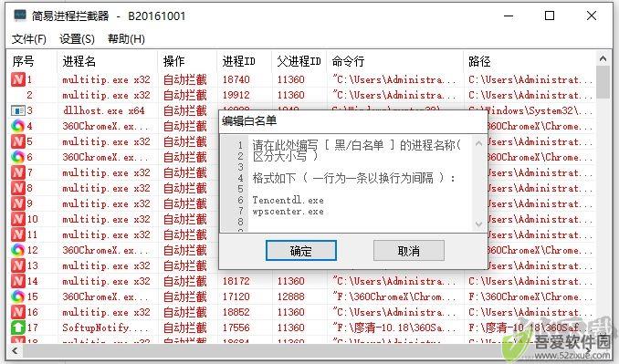Screen dimensions: 619x364
Task: Click the F:\360ChromeX command line in row 15
Action: (x=393, y=296)
